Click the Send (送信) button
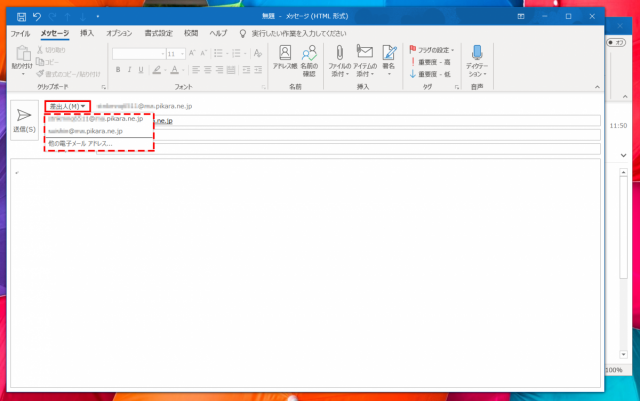The height and width of the screenshot is (401, 640). pyautogui.click(x=25, y=121)
